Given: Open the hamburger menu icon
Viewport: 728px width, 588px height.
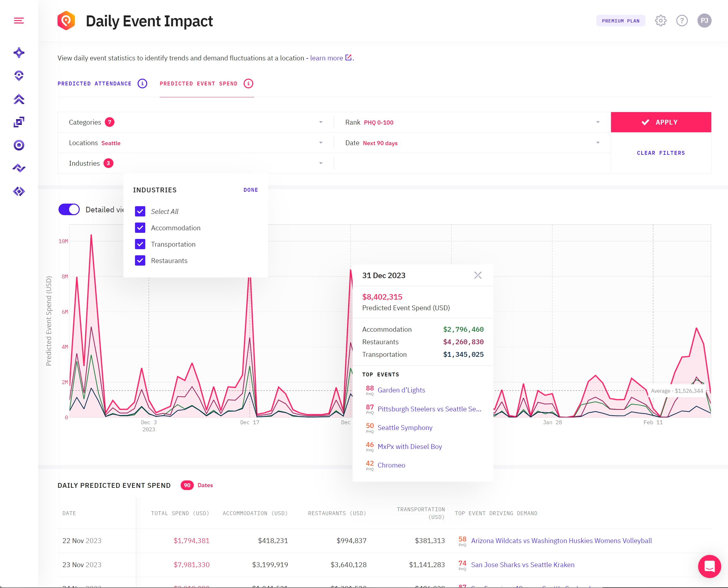Looking at the screenshot, I should pos(19,21).
